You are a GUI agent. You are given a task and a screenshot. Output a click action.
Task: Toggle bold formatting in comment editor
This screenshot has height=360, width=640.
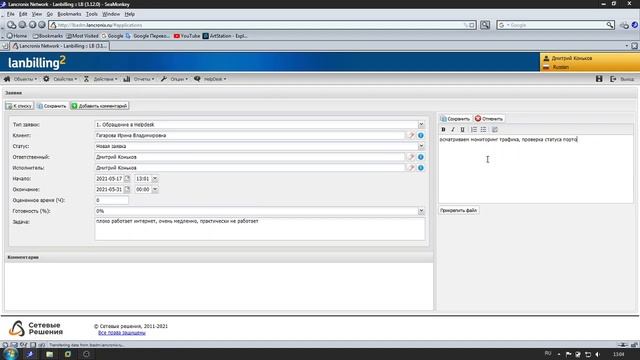(x=443, y=129)
